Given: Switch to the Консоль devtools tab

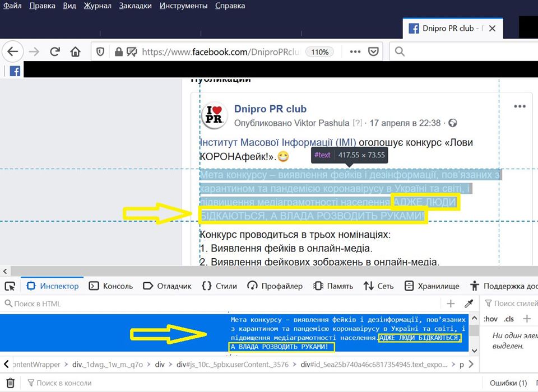Looking at the screenshot, I should point(111,286).
